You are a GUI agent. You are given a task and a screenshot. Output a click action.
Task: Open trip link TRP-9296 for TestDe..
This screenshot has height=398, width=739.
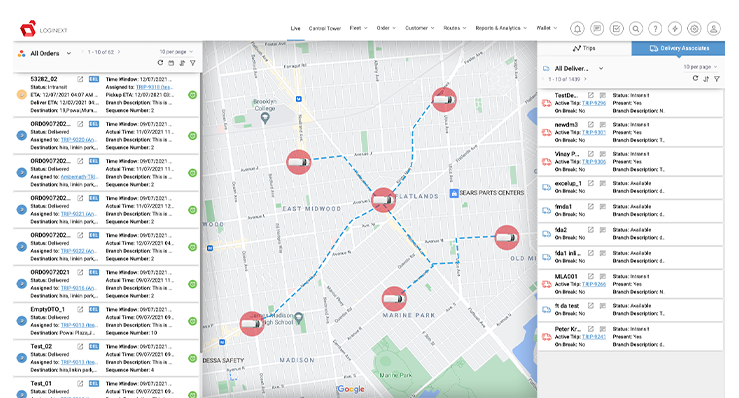pyautogui.click(x=594, y=103)
